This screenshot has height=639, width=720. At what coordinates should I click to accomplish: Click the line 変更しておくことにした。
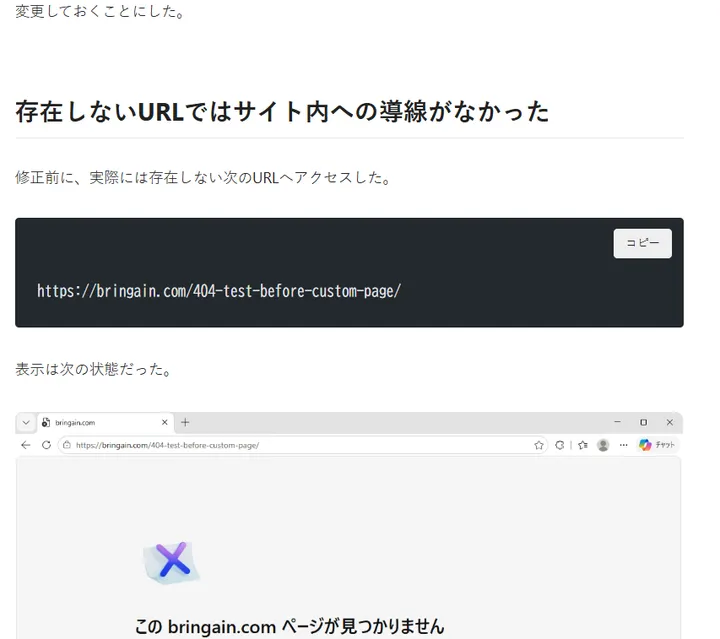(x=100, y=11)
